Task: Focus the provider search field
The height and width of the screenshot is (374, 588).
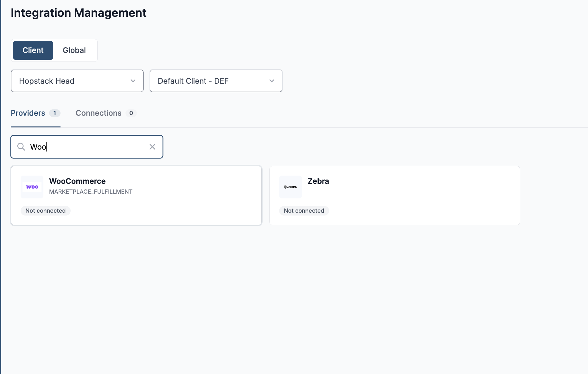Action: 87,147
